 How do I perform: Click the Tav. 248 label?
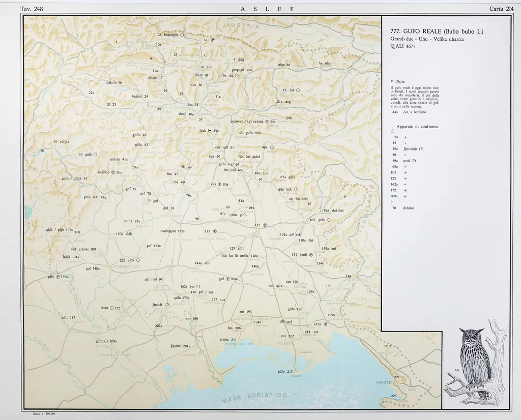tap(32, 9)
